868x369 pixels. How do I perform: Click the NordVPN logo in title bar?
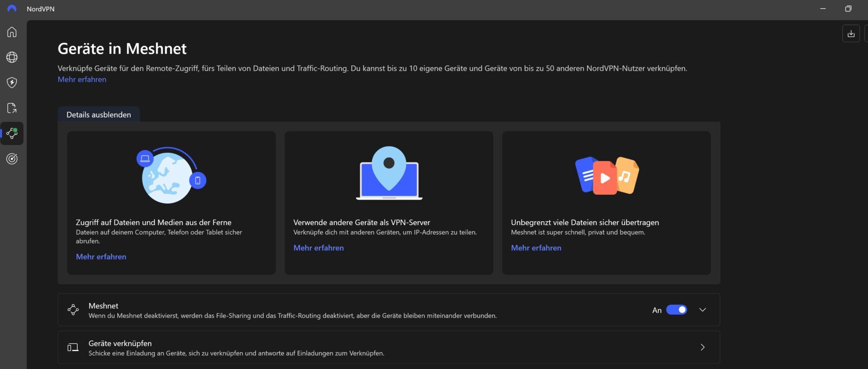(x=12, y=9)
